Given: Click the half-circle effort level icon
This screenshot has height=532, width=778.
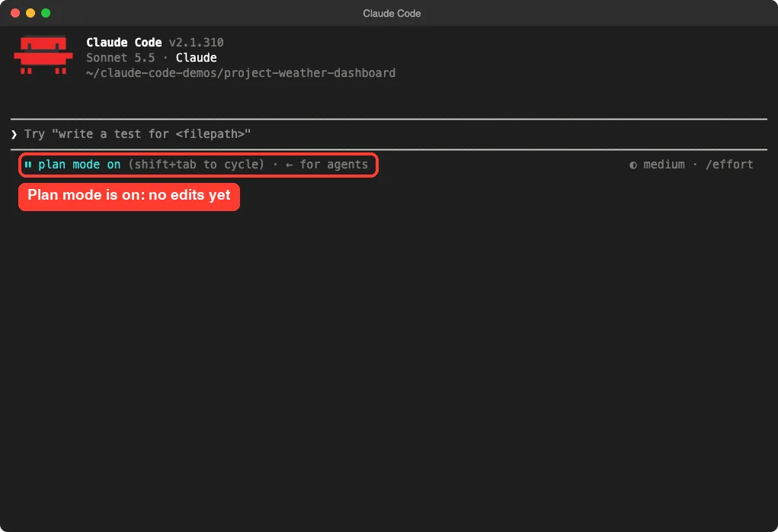Looking at the screenshot, I should 633,165.
